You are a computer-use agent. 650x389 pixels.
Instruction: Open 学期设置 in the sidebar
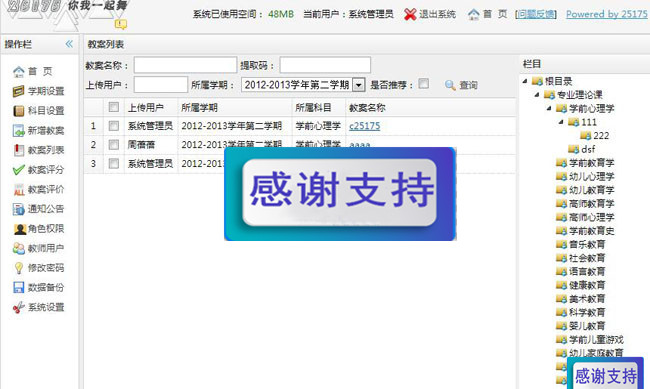(x=39, y=91)
